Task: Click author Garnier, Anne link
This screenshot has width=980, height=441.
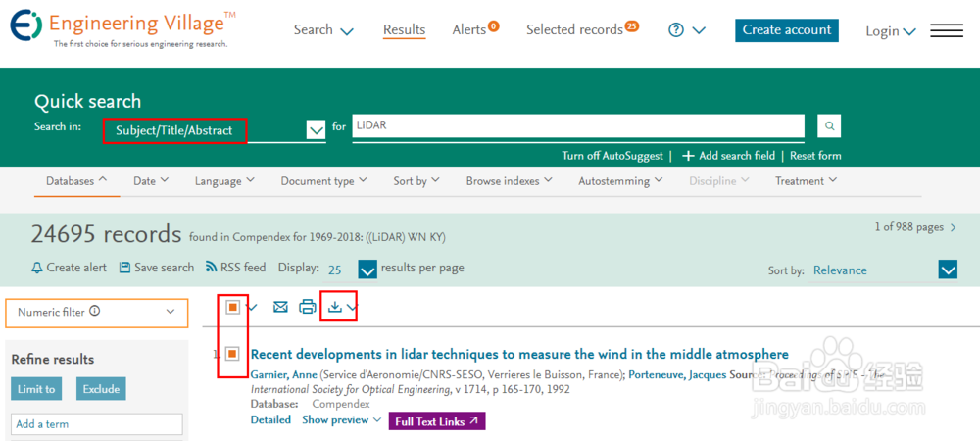Action: [x=284, y=374]
